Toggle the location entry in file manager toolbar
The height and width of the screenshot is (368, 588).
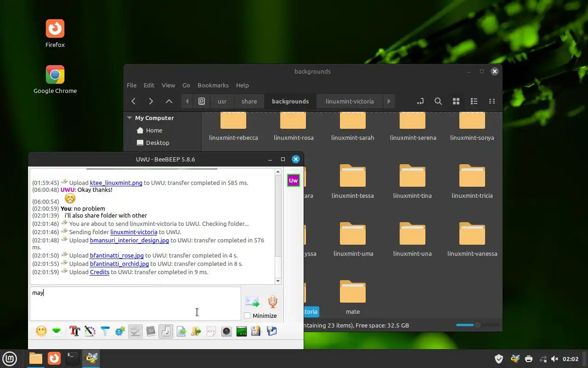(x=420, y=101)
